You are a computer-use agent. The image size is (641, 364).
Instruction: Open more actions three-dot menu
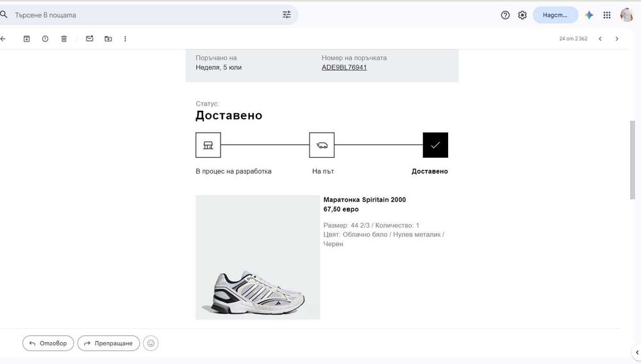point(125,39)
